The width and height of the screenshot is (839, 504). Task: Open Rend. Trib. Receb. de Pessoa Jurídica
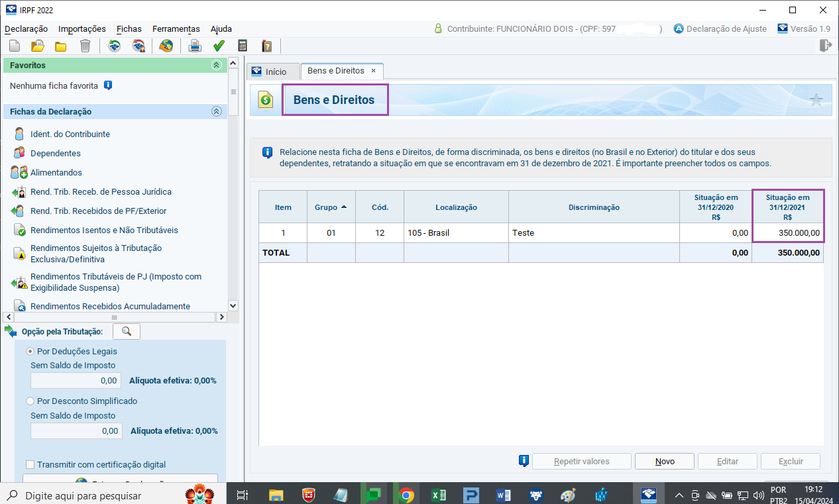coord(101,191)
